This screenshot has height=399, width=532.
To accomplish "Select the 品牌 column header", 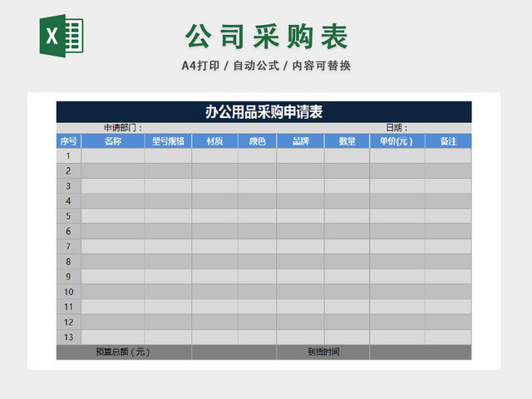I will pyautogui.click(x=301, y=141).
